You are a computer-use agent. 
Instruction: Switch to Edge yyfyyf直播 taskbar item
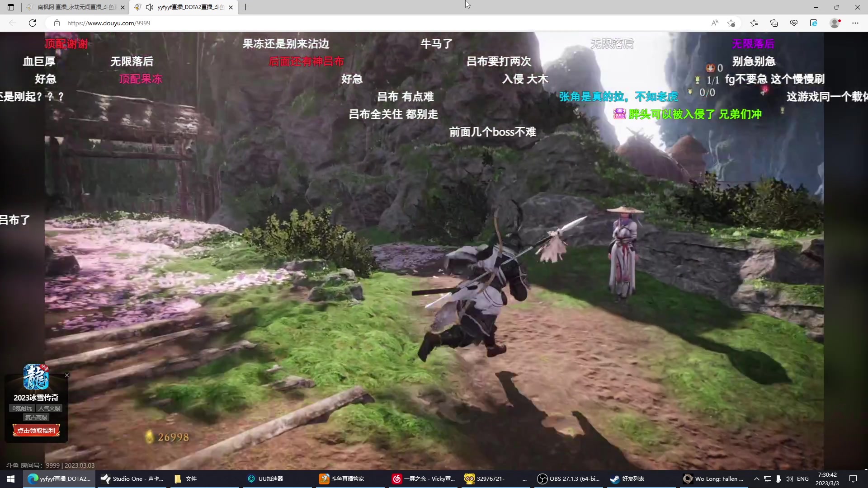click(x=59, y=479)
